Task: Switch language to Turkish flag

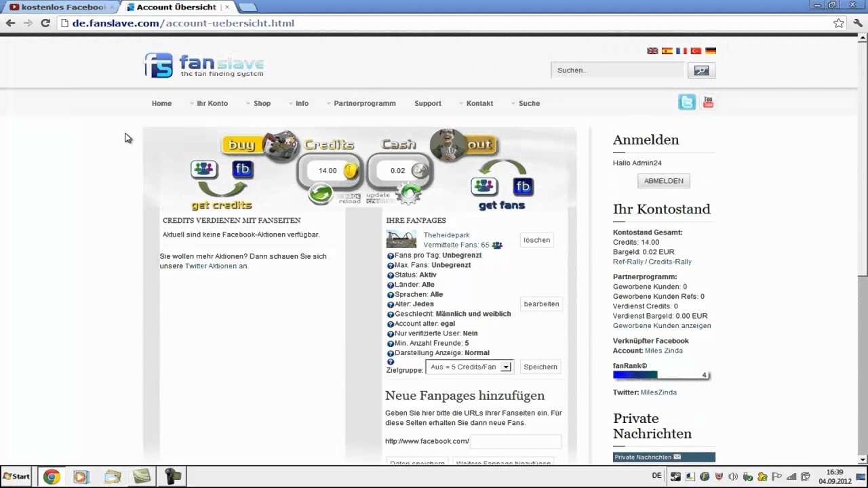Action: tap(696, 51)
